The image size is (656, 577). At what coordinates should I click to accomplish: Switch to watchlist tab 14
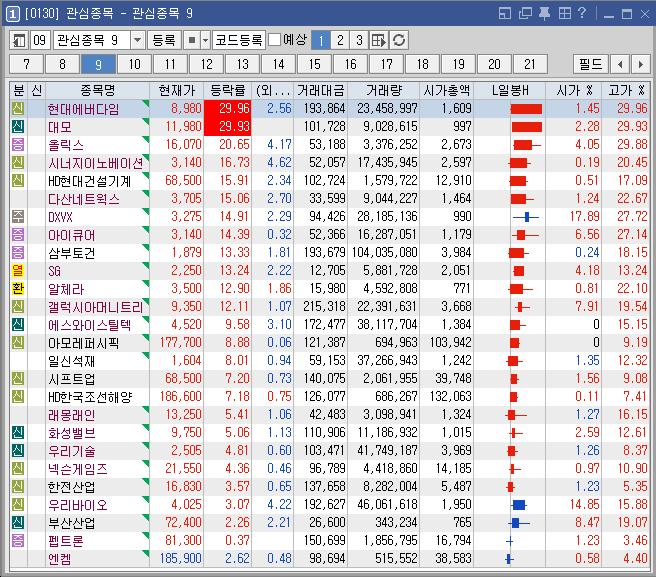tap(278, 64)
